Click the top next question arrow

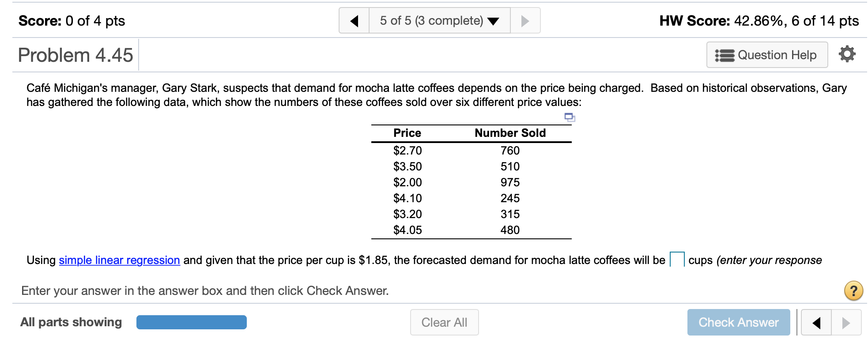point(525,21)
